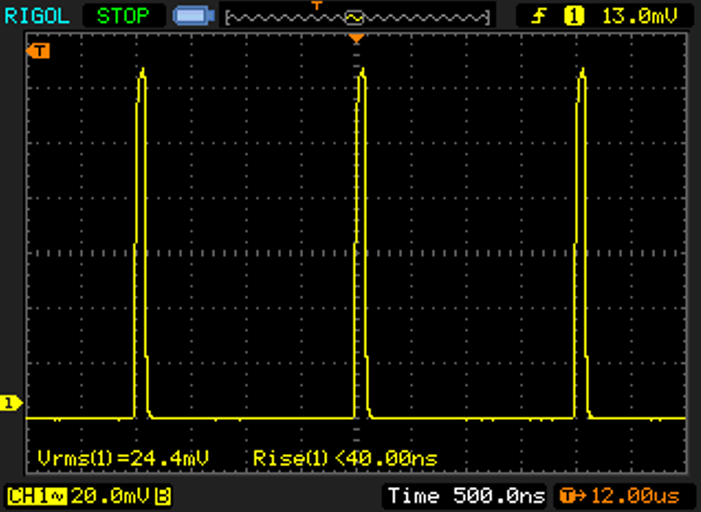Click the peak of the first pulse
The height and width of the screenshot is (512, 701).
[x=142, y=70]
